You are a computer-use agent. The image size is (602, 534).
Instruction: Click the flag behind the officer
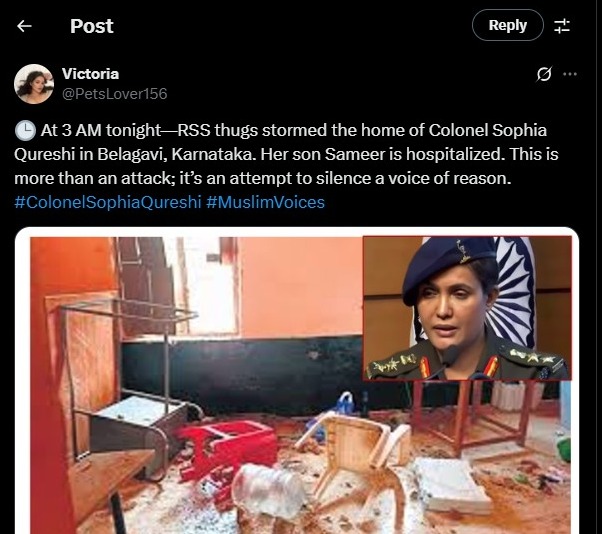coord(514,292)
